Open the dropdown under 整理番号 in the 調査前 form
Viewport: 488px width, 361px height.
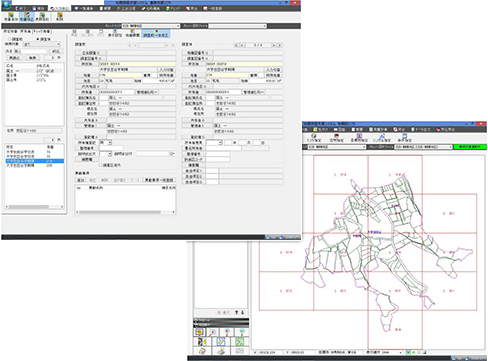tap(106, 154)
